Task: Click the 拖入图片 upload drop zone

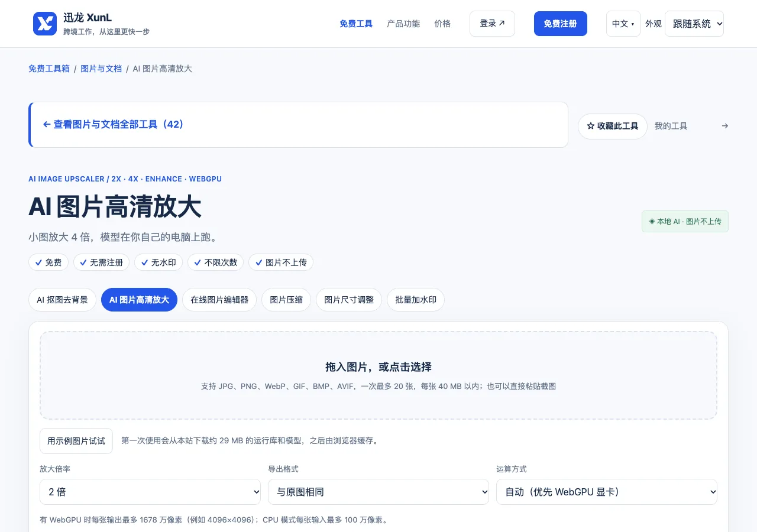Action: pos(378,375)
